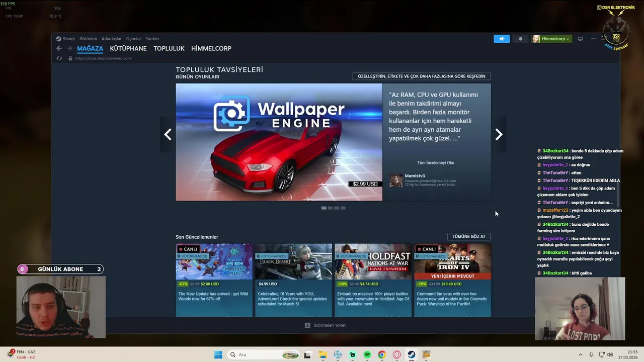This screenshot has height=362, width=644.
Task: Click reviewer Mamistv1's avatar picture
Action: click(x=396, y=180)
